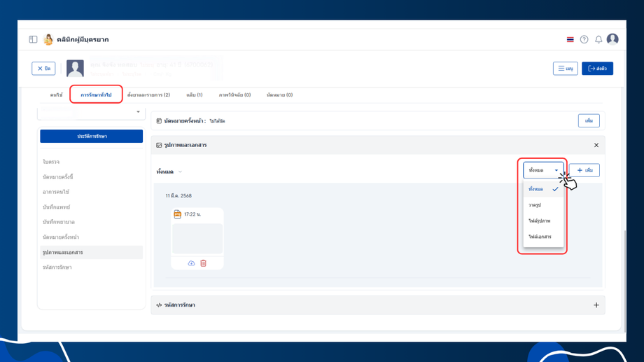Click the ไม่ได้นัด status text

coord(217,121)
